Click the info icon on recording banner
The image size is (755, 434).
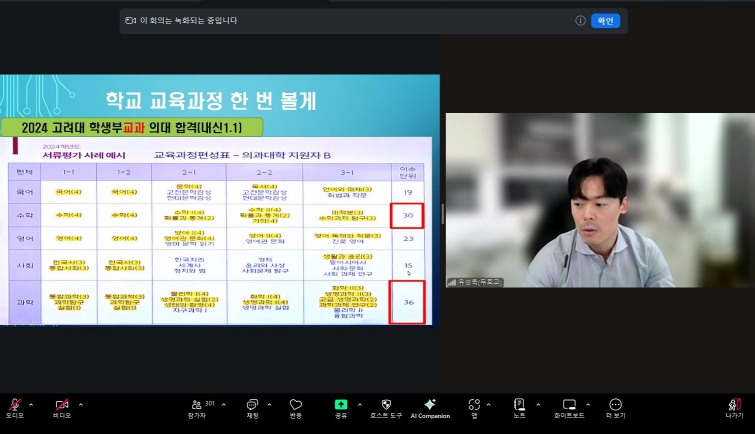click(x=580, y=20)
